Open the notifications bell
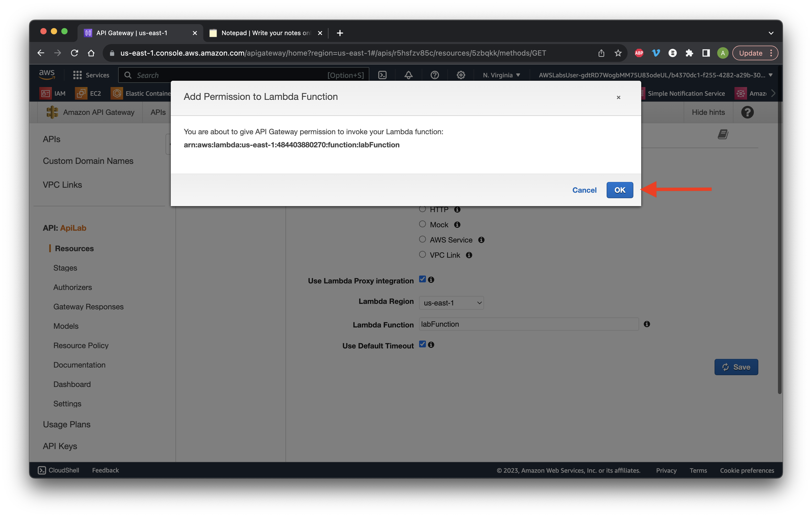 pyautogui.click(x=408, y=75)
